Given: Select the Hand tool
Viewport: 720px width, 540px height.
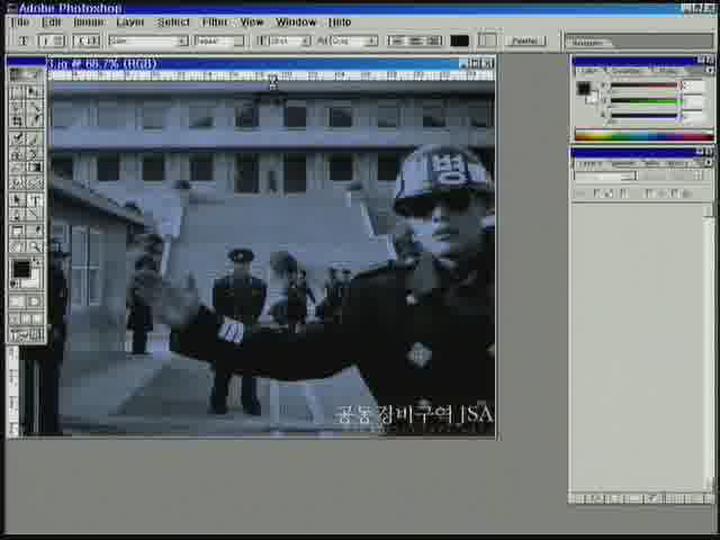Looking at the screenshot, I should click(17, 247).
